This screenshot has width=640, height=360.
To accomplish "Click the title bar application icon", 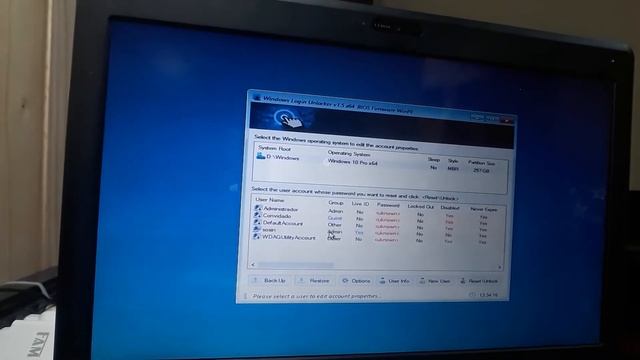I will [257, 98].
